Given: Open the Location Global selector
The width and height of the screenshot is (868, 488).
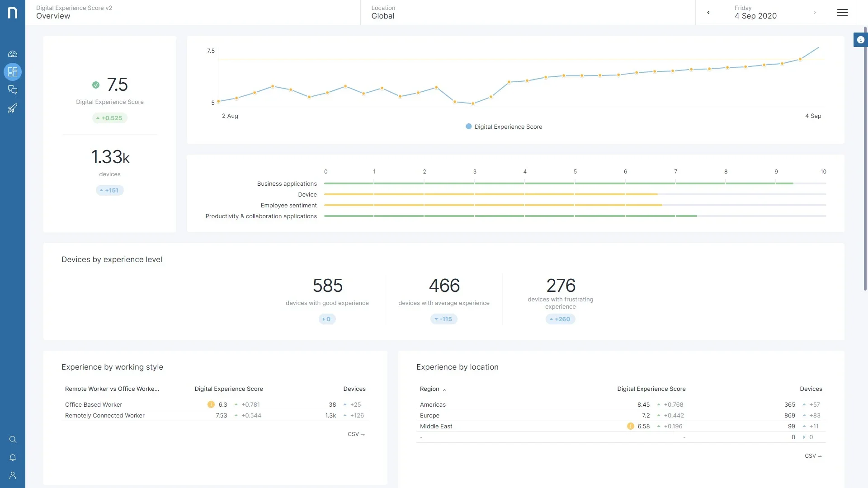Looking at the screenshot, I should click(383, 13).
